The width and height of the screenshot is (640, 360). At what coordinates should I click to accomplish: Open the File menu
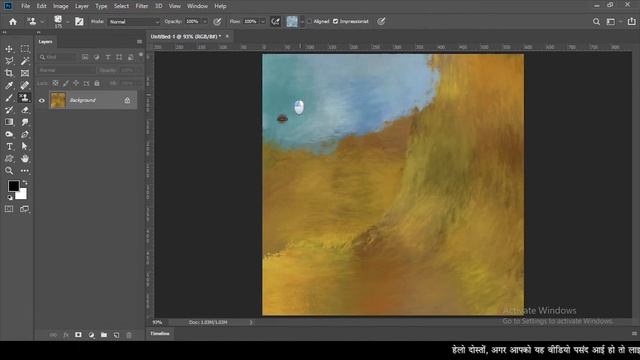click(25, 6)
